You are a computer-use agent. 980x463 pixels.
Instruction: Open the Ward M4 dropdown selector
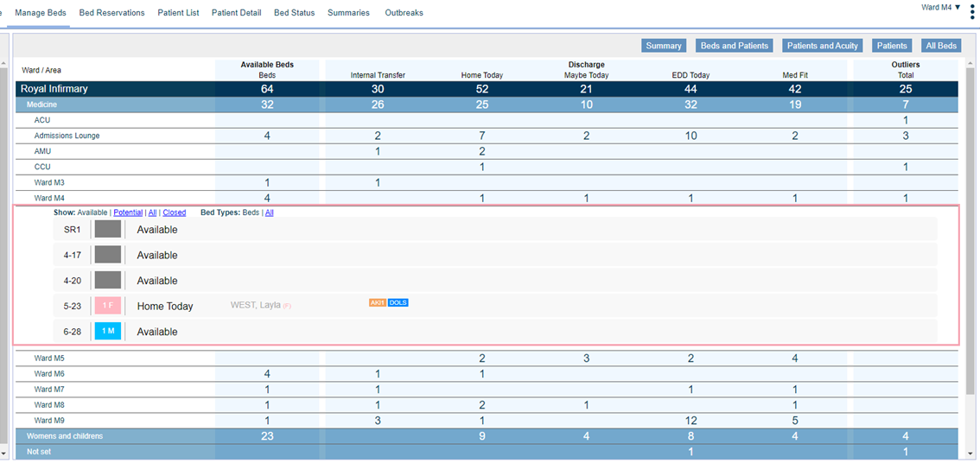pos(940,8)
